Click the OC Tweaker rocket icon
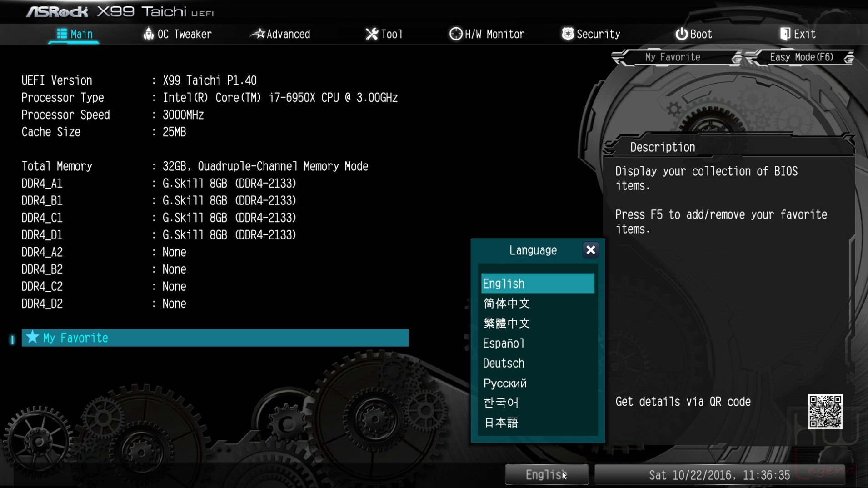The image size is (868, 488). [x=148, y=34]
